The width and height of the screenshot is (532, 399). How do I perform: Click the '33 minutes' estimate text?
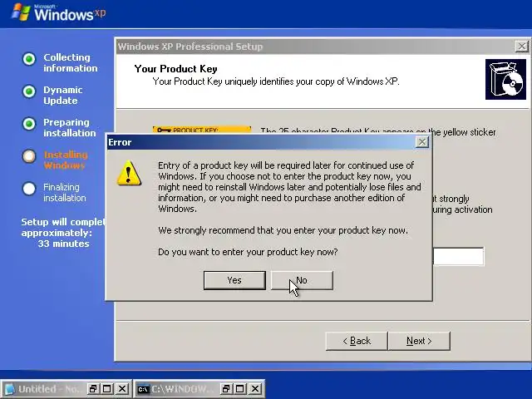(63, 244)
